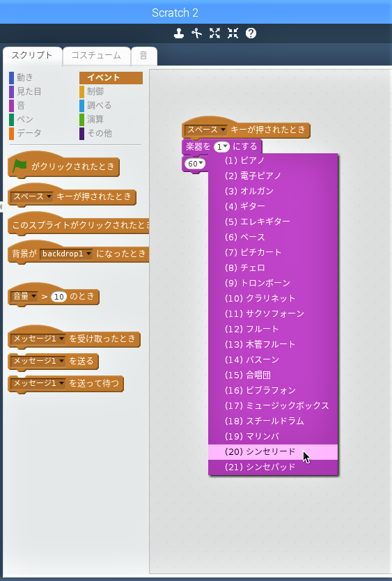Click the purple 音 category swatch
Screen dimensions: 392x581
11,105
